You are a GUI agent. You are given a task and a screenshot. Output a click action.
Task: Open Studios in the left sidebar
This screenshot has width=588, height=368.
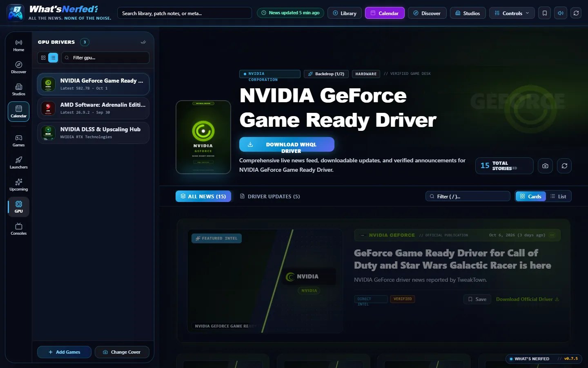coord(18,90)
